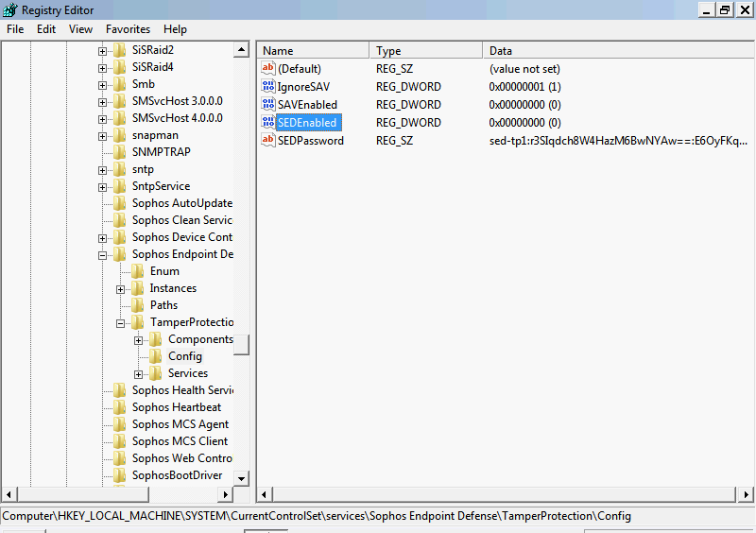This screenshot has height=533, width=756.
Task: Expand the Smb key
Action: point(102,85)
